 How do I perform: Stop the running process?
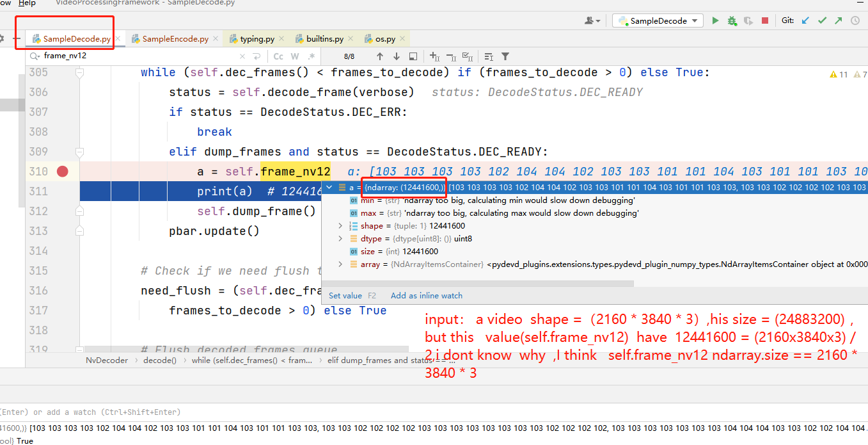click(x=765, y=20)
